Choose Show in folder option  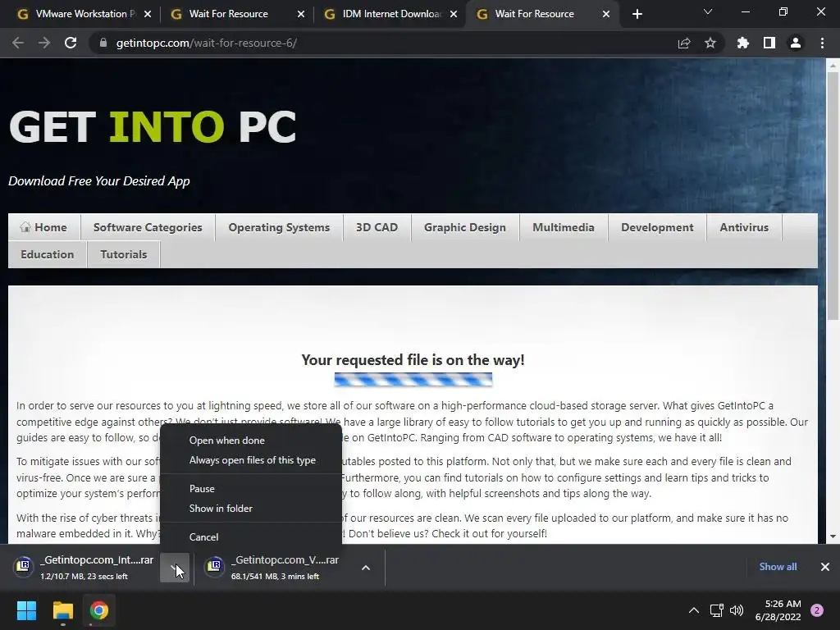[251, 509]
